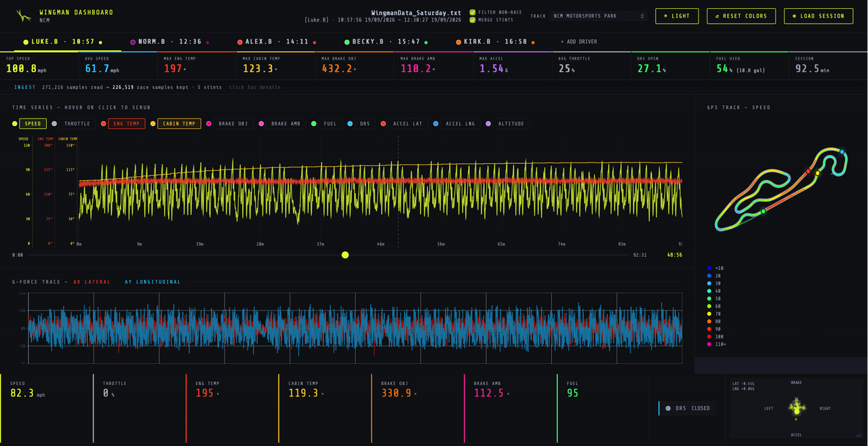Switch to the NORM.B driver tab
The width and height of the screenshot is (868, 446).
pos(170,42)
